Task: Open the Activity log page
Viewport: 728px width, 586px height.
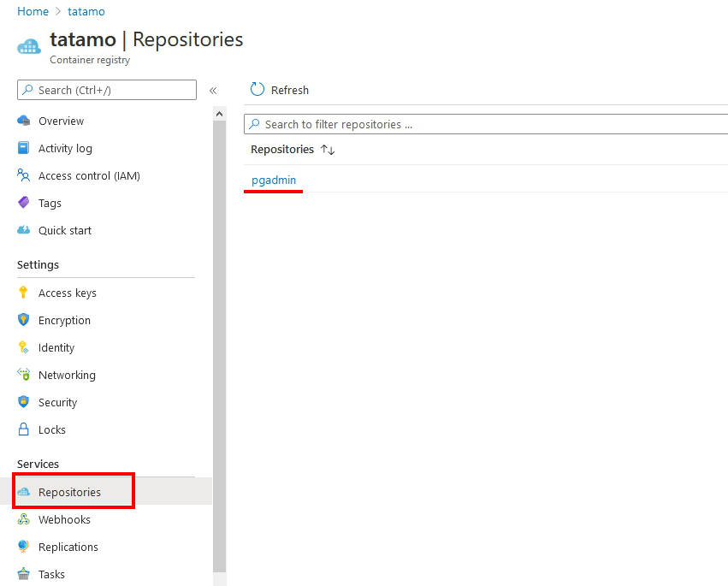Action: tap(65, 148)
